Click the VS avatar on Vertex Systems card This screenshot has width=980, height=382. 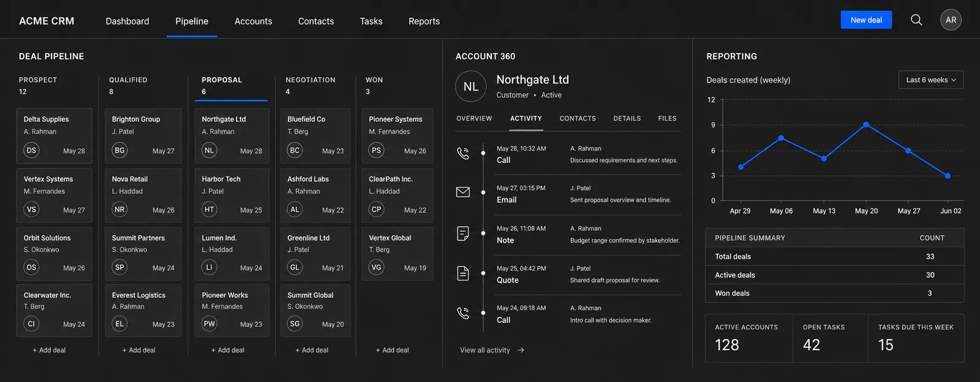(x=31, y=209)
